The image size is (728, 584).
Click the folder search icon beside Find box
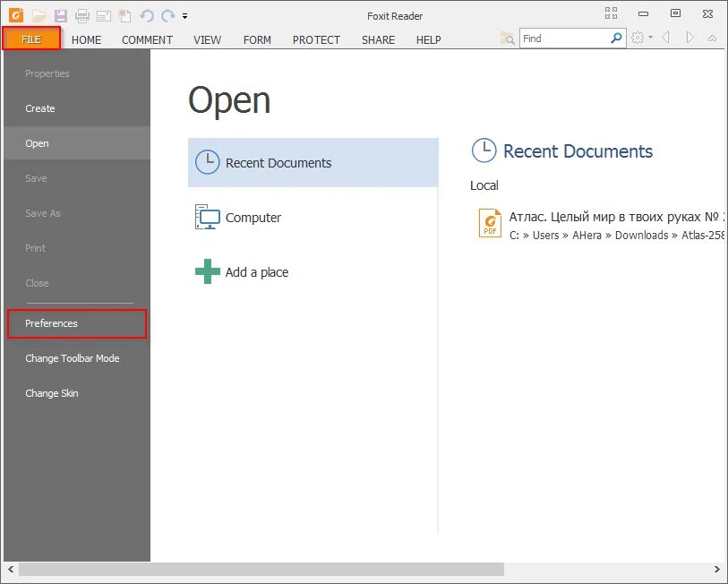[508, 39]
